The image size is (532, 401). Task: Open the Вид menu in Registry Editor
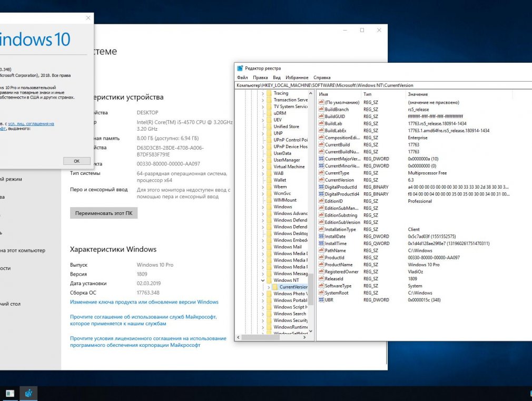click(x=277, y=77)
